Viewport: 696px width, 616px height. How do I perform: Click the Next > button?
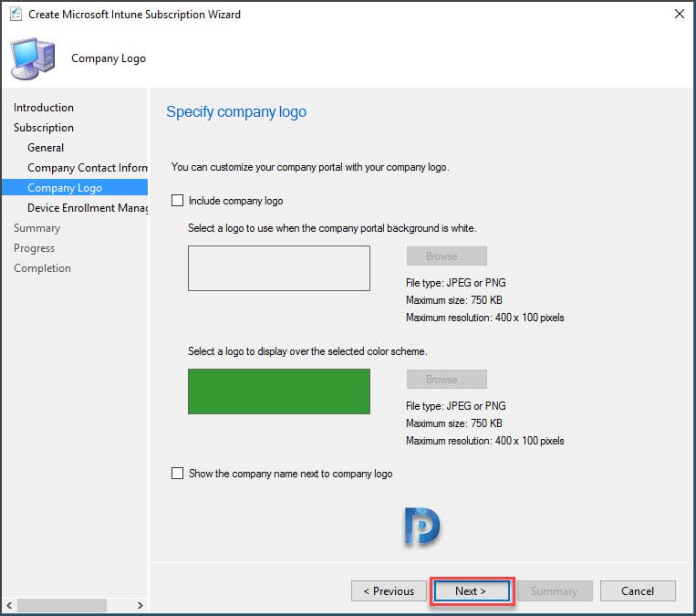(x=472, y=591)
